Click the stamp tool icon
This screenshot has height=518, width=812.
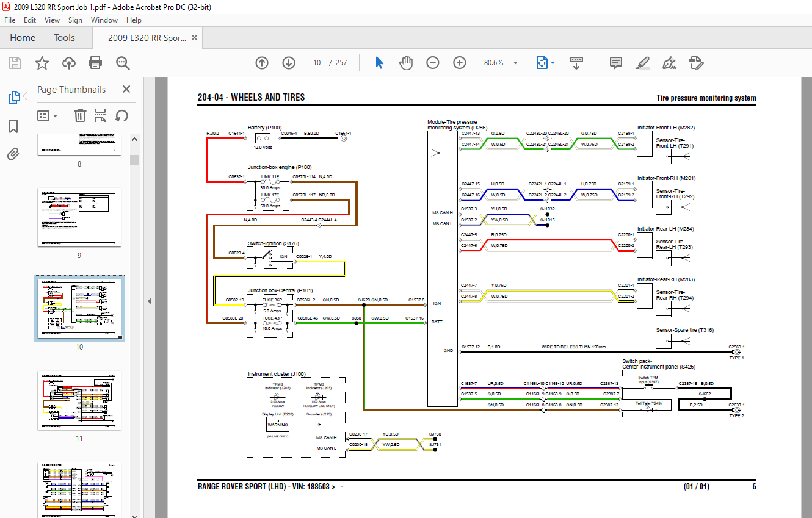point(696,63)
